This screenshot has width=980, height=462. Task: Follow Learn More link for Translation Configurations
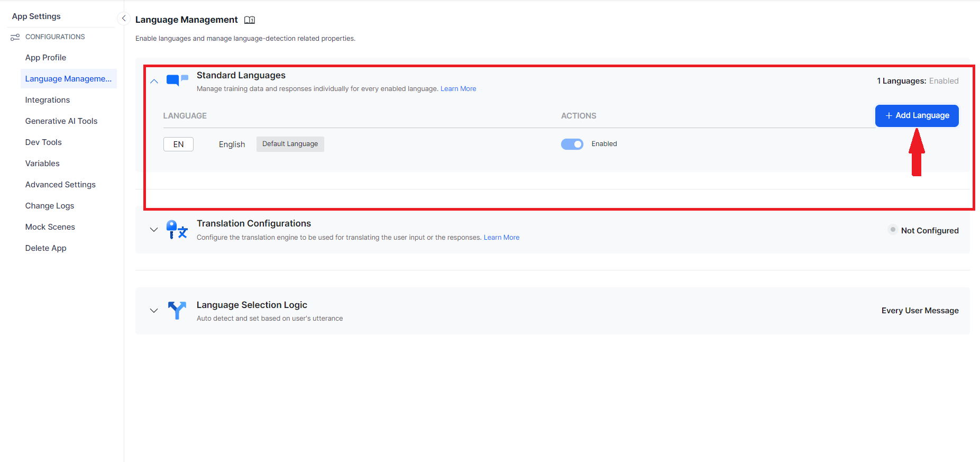click(x=501, y=238)
